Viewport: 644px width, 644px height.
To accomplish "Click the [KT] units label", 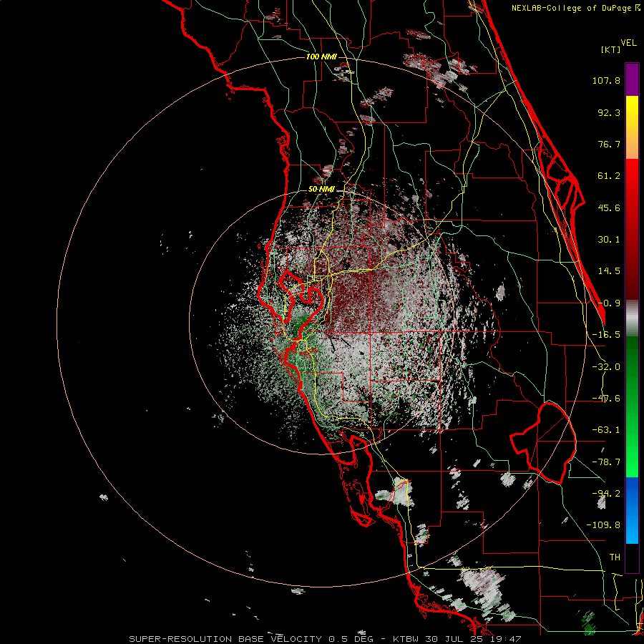I will point(611,49).
